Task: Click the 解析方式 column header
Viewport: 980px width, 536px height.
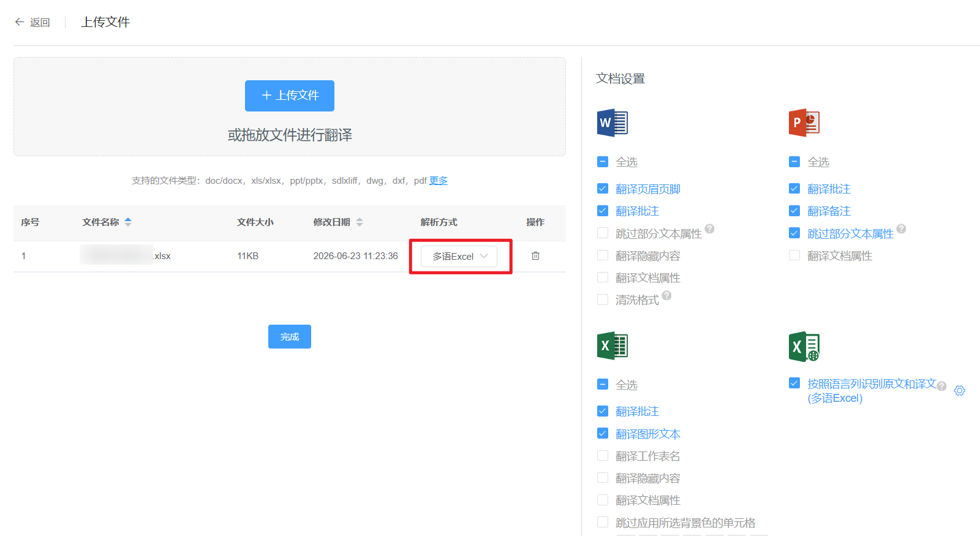Action: pyautogui.click(x=439, y=222)
